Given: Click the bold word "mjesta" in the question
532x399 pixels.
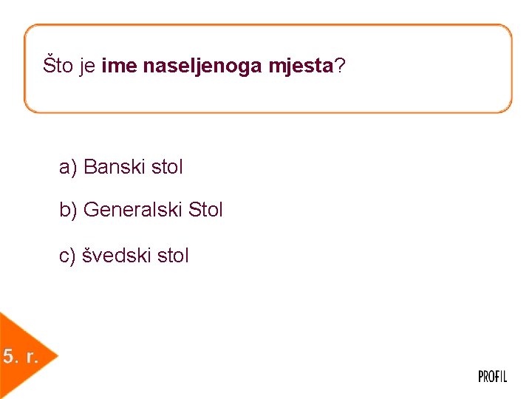Looking at the screenshot, I should point(301,66).
